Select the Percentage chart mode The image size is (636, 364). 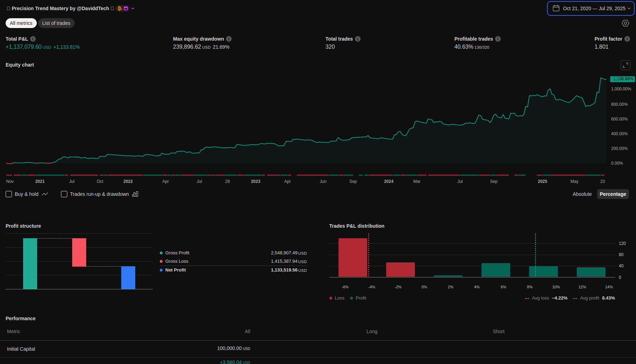613,194
